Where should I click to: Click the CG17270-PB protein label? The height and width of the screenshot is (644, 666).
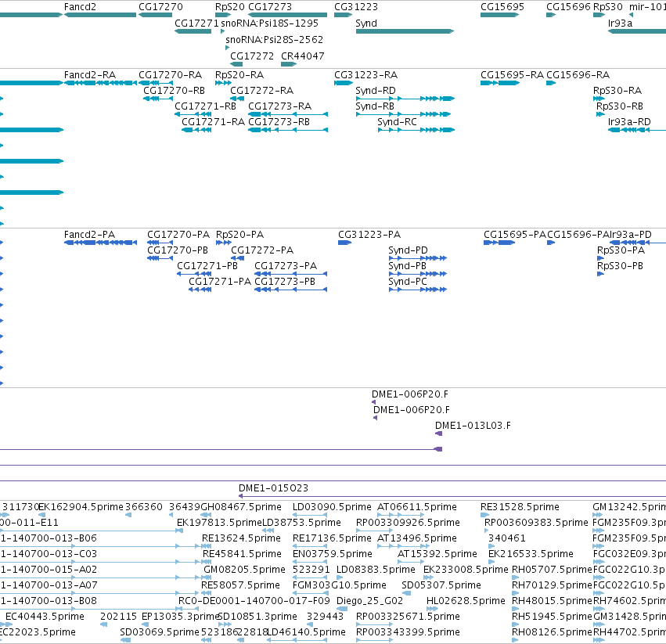pos(178,250)
